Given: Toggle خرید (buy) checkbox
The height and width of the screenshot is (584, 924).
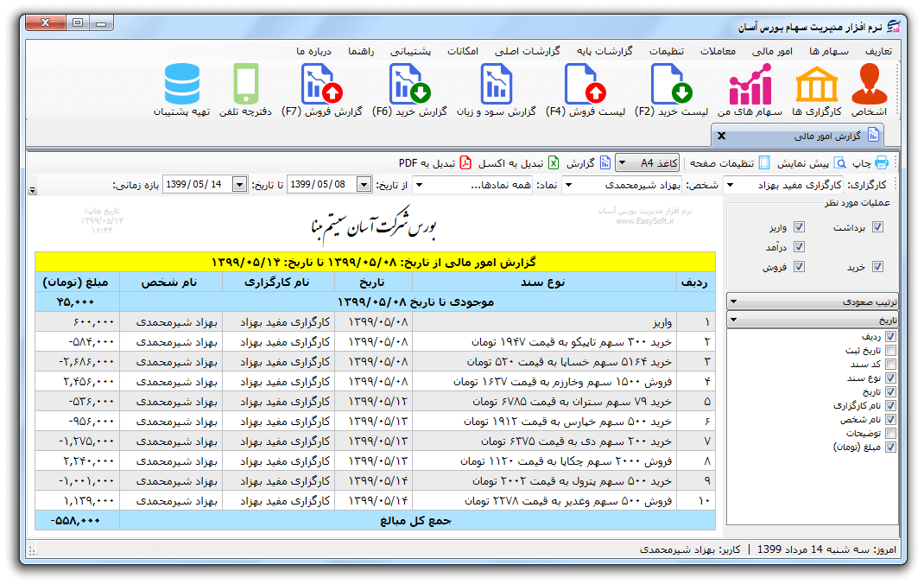Looking at the screenshot, I should tap(877, 266).
